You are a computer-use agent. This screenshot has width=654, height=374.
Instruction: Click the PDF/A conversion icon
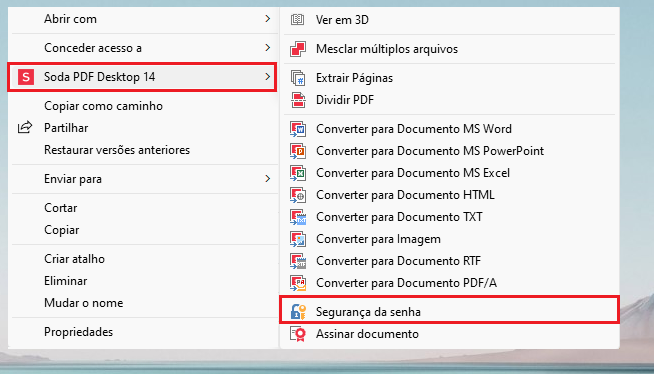click(298, 283)
